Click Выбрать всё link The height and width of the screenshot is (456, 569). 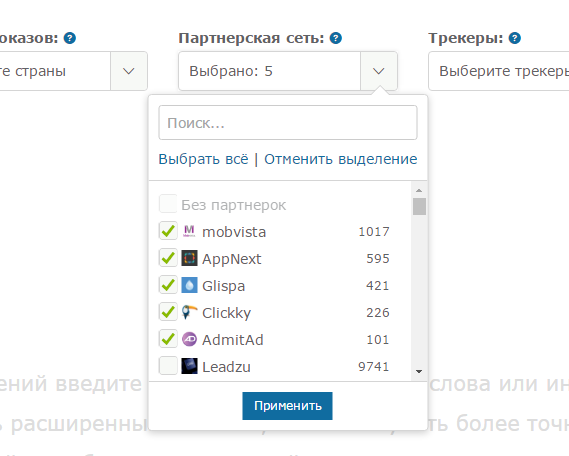pyautogui.click(x=204, y=159)
